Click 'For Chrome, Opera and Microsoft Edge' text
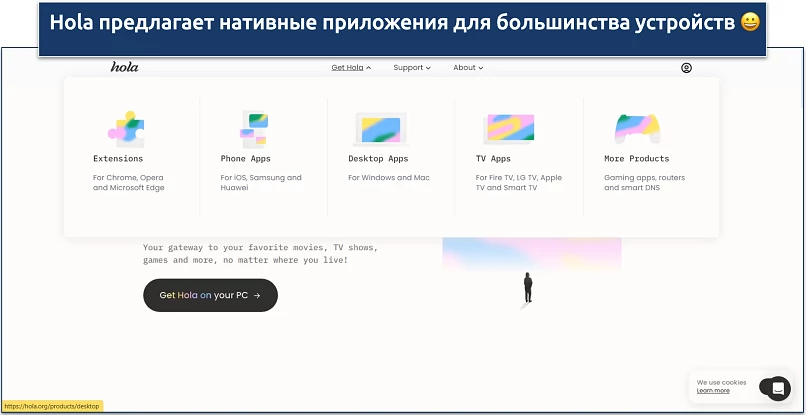 click(129, 183)
